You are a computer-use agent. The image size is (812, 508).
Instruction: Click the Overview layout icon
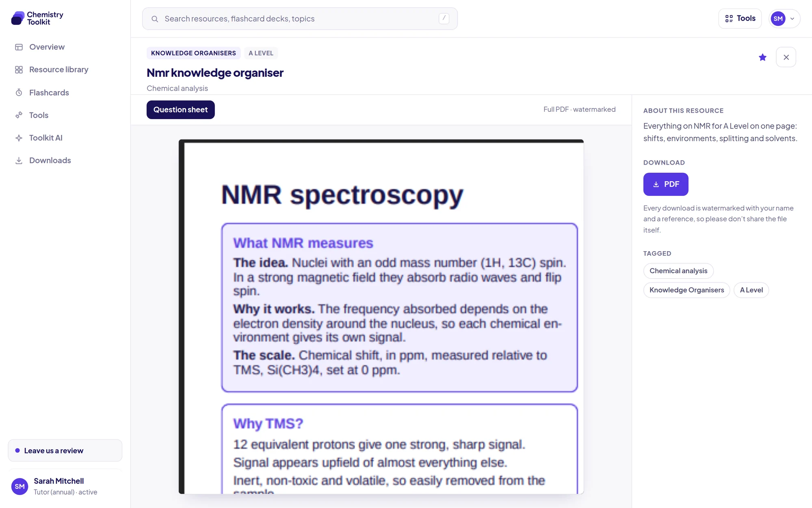coord(19,47)
